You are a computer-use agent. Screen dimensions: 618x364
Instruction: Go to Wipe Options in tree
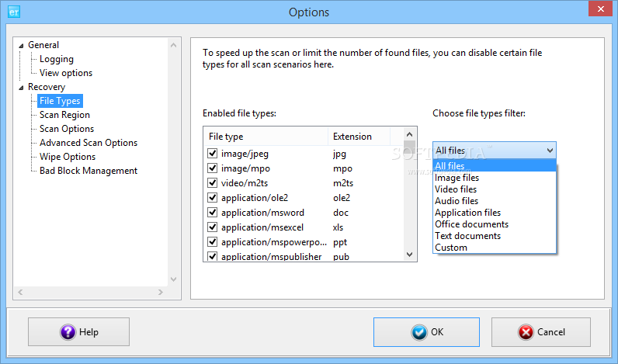[68, 157]
